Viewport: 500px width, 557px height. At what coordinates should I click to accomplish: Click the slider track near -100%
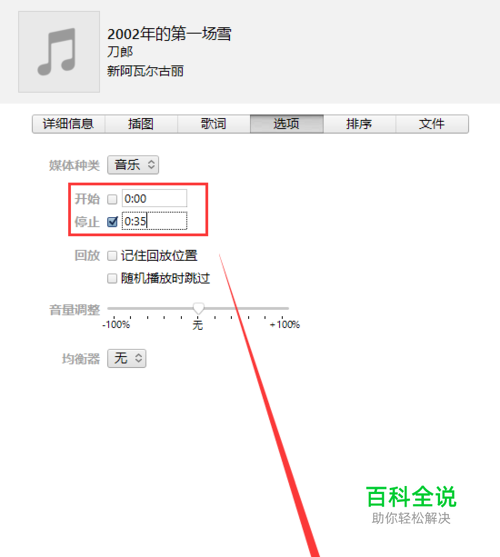tap(114, 308)
